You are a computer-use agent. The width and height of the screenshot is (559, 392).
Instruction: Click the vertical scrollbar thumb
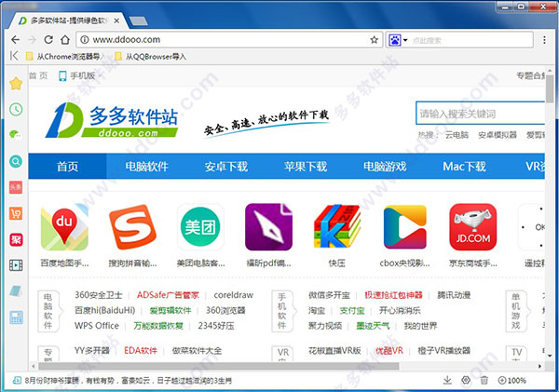click(550, 88)
